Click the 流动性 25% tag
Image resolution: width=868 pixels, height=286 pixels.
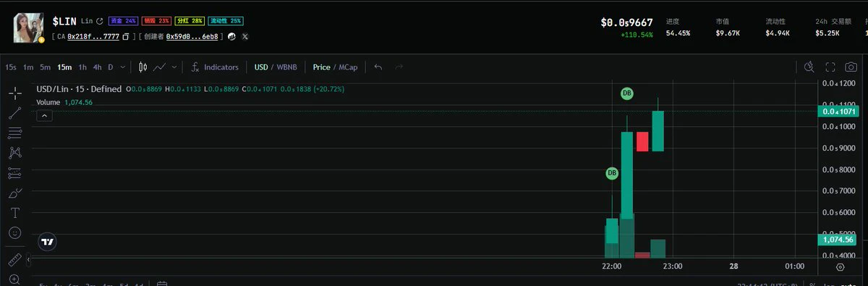pyautogui.click(x=226, y=22)
